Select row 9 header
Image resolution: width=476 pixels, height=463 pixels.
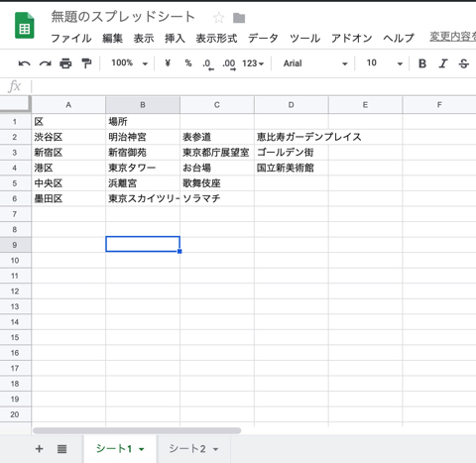[15, 245]
